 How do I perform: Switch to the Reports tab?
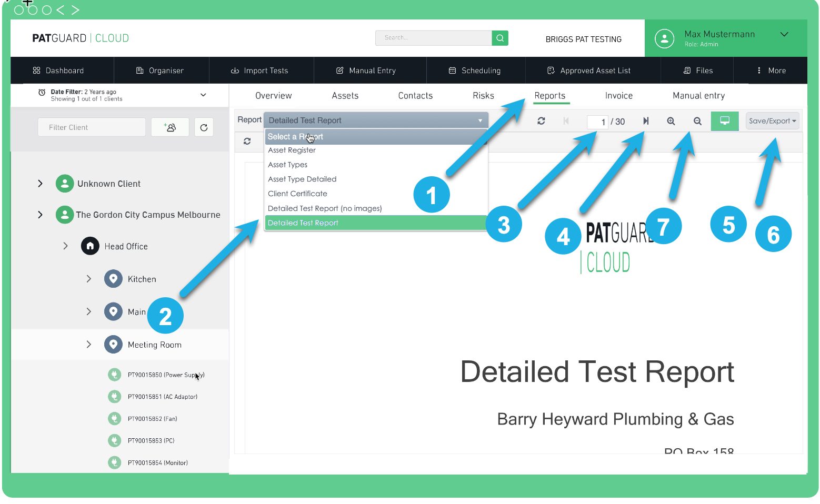[x=549, y=96]
